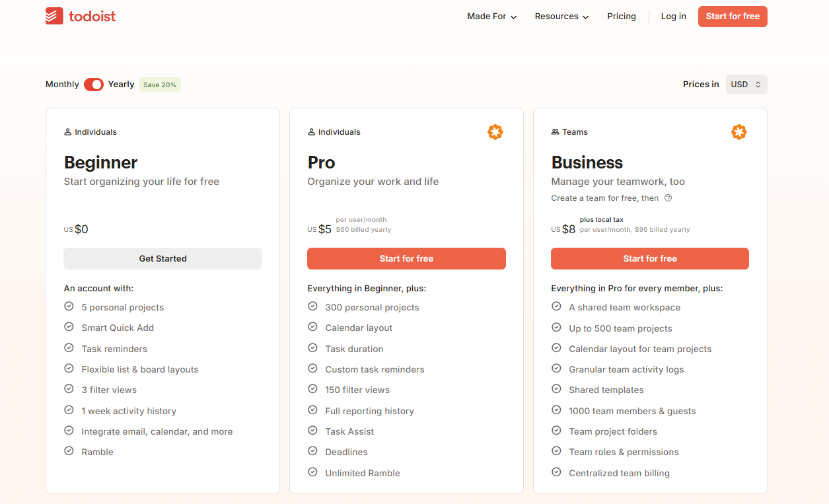Select the Monthly billing label
This screenshot has width=829, height=504.
pos(62,85)
